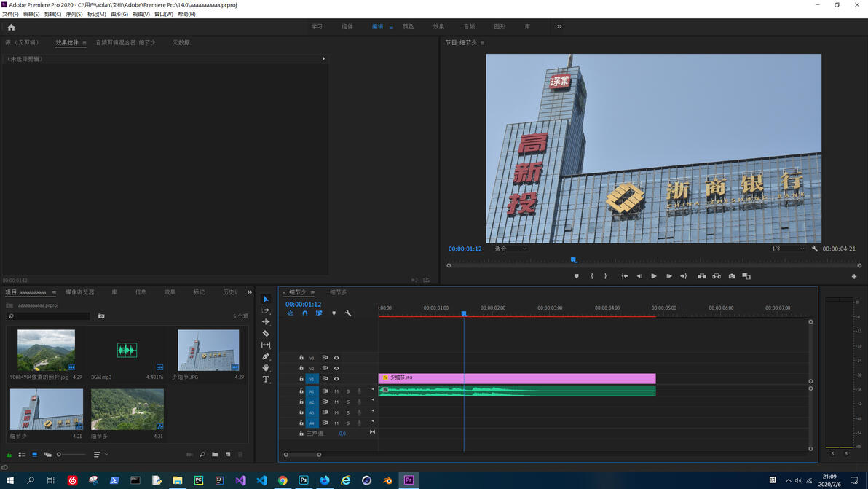Adjust project thumbnail zoom slider
Viewport: 868px width, 489px height.
(x=71, y=454)
